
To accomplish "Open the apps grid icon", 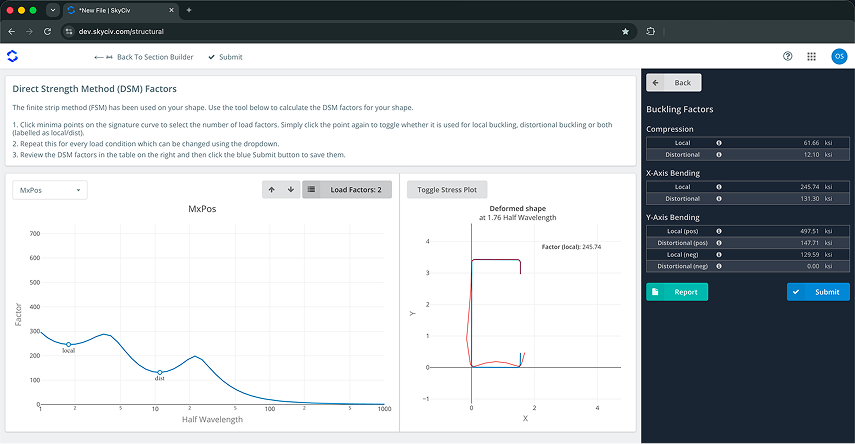I will tap(811, 56).
